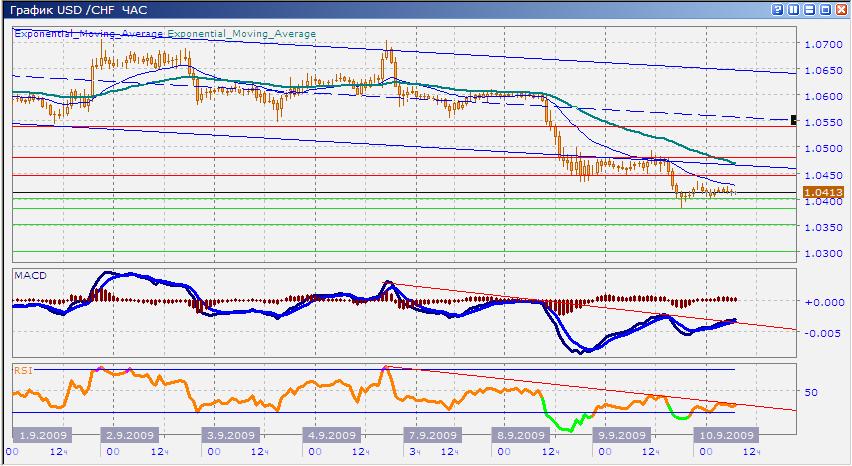Select the green Exponential_Moving_Average legend label

(x=241, y=34)
